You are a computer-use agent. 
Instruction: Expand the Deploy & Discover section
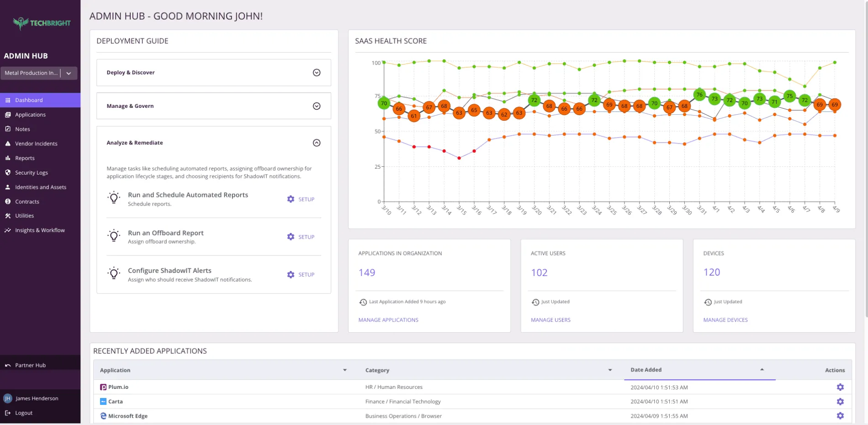(x=316, y=73)
